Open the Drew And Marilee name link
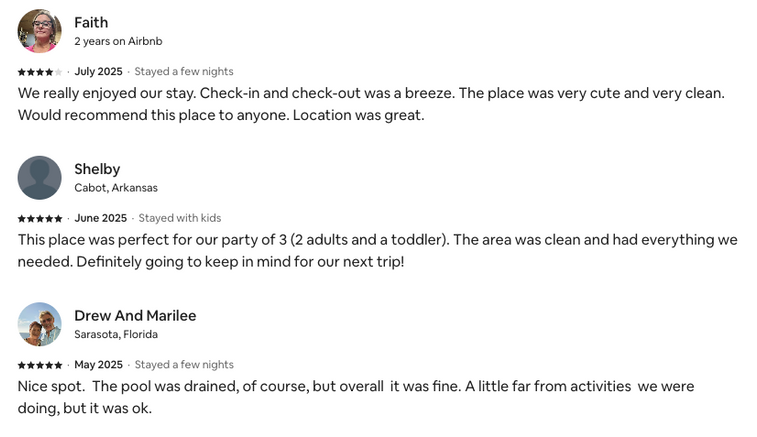This screenshot has width=757, height=437. (x=135, y=315)
